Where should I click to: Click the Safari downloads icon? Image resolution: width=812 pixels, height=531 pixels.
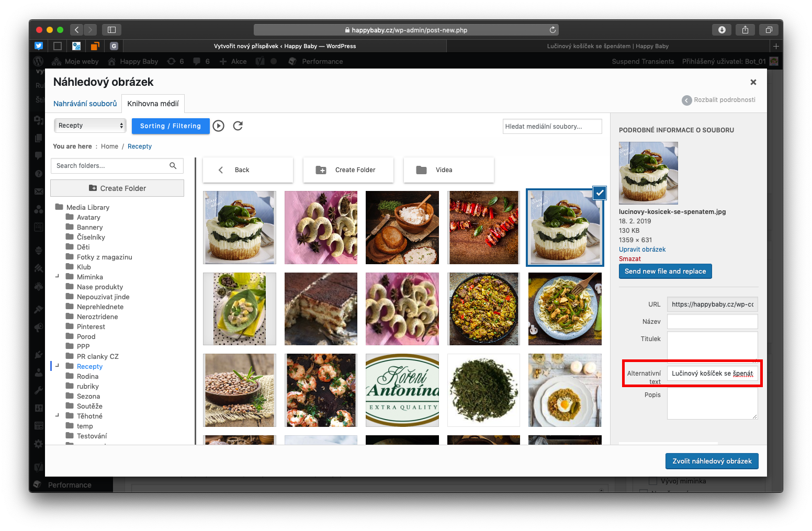click(x=721, y=30)
